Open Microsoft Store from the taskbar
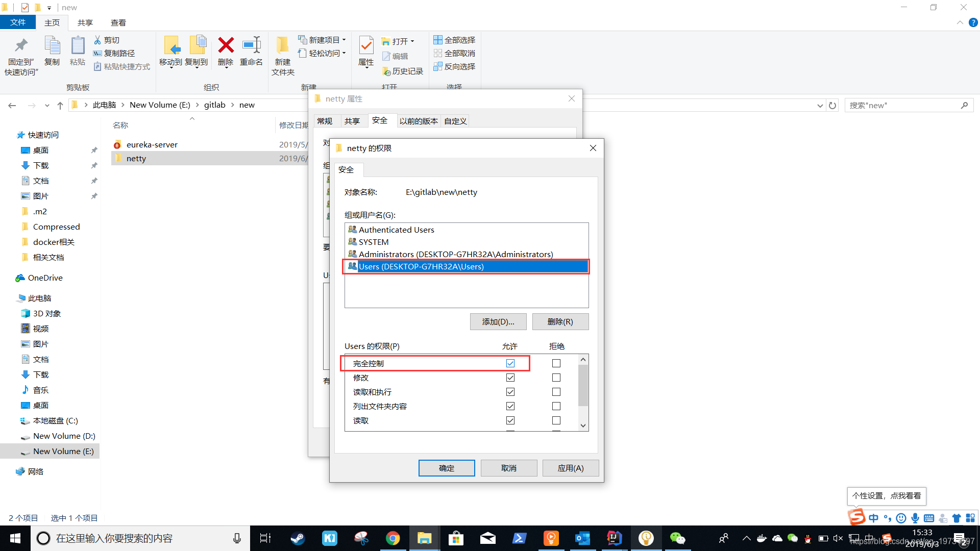Image resolution: width=980 pixels, height=551 pixels. [x=456, y=538]
